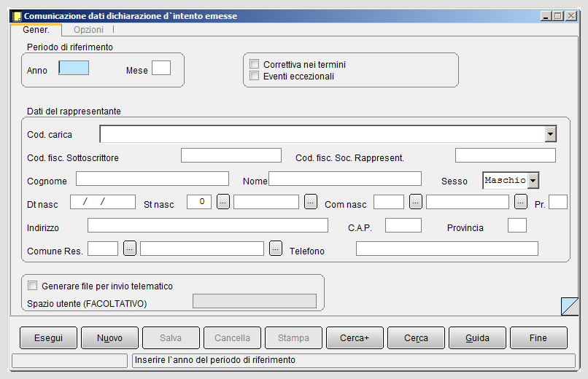Enable Correttiva nei termini checkbox

pos(255,64)
